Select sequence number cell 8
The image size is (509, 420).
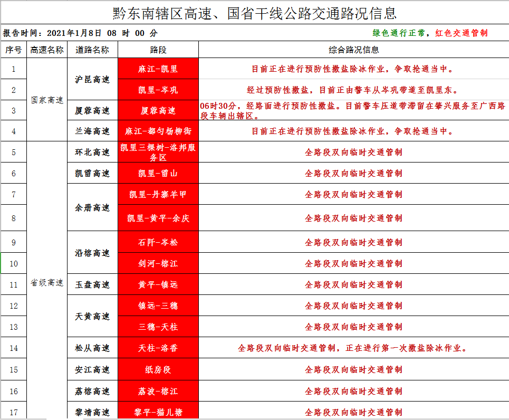pos(14,218)
